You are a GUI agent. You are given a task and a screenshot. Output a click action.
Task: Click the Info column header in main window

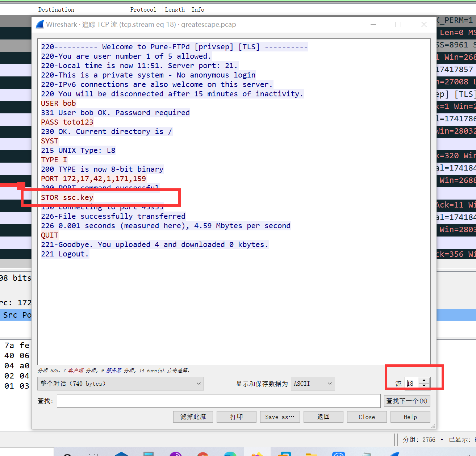(198, 10)
